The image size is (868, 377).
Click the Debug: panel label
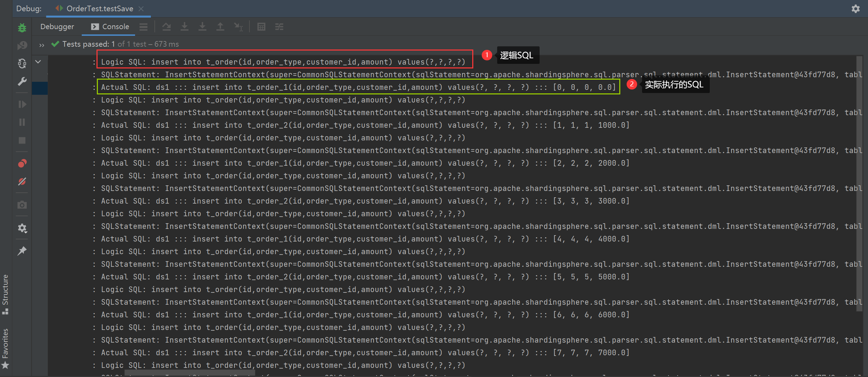[29, 9]
